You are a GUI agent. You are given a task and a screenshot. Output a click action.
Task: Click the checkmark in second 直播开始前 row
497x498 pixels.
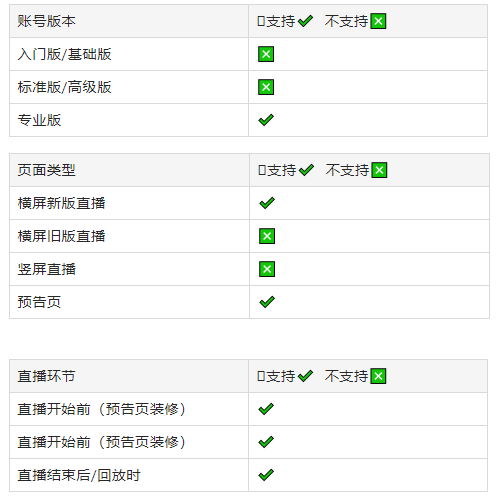(x=266, y=442)
